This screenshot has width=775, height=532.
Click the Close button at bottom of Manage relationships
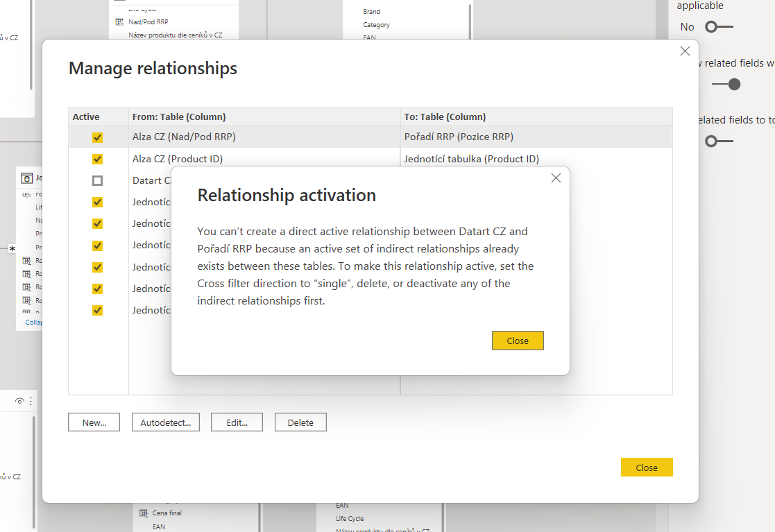(647, 467)
